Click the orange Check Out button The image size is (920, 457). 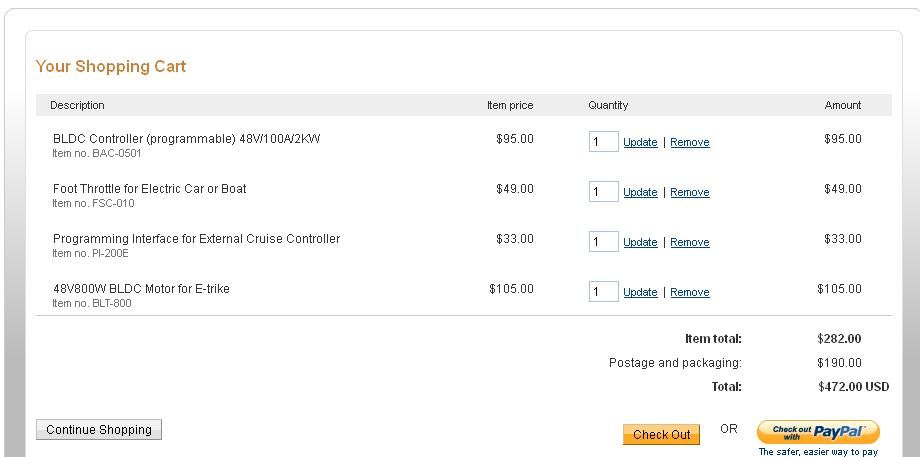[661, 435]
